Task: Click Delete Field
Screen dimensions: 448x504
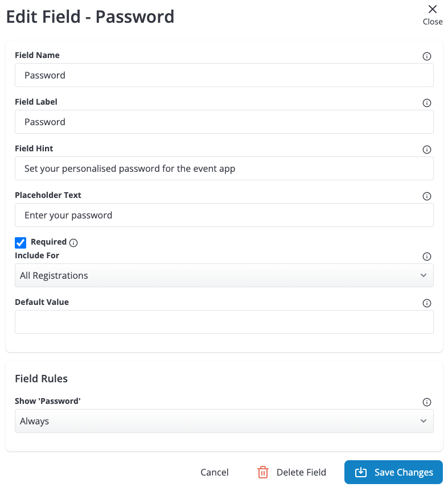Action: pos(301,472)
